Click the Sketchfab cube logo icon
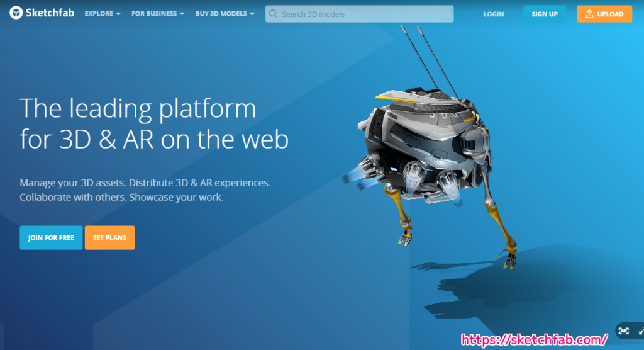 (x=16, y=13)
